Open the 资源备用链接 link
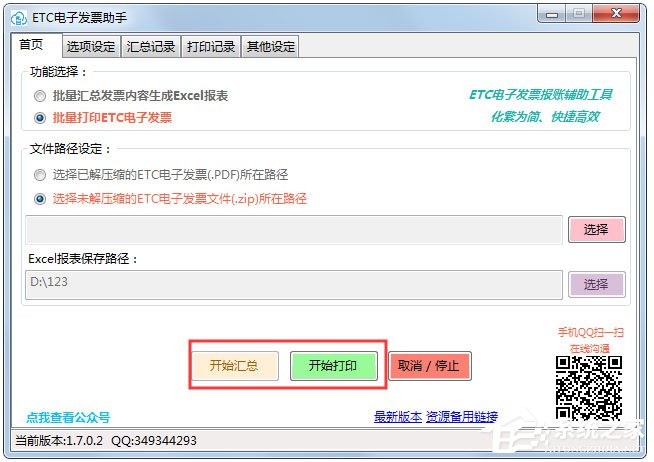This screenshot has height=462, width=654. pyautogui.click(x=462, y=416)
